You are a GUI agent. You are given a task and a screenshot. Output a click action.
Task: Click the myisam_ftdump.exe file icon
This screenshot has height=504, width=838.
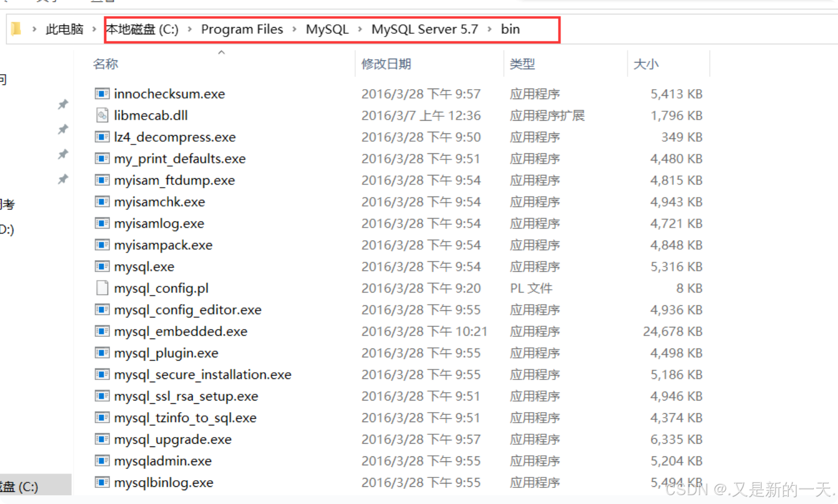(102, 180)
